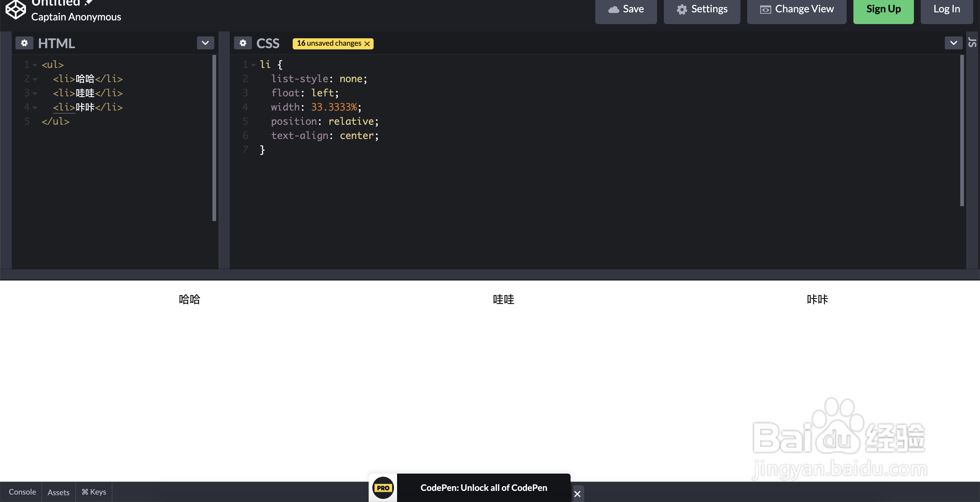Click the PRO badge icon
Image resolution: width=980 pixels, height=502 pixels.
(383, 488)
